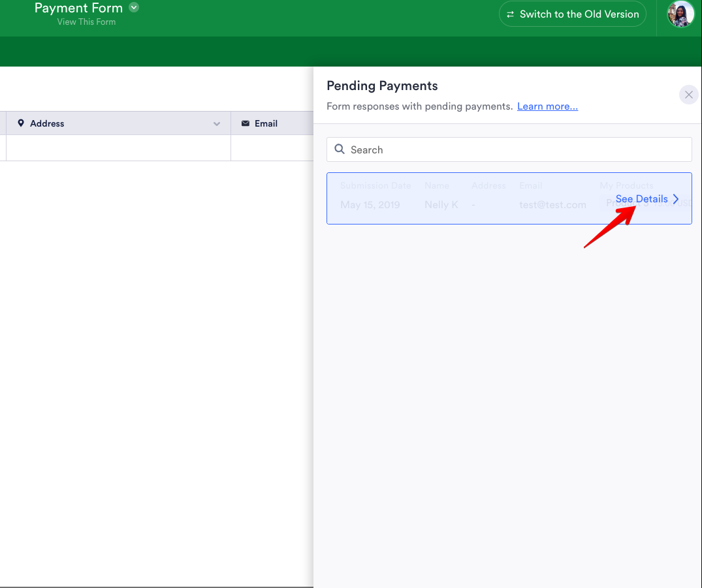The width and height of the screenshot is (702, 588).
Task: Select the empty cell under Address column
Action: click(x=118, y=148)
